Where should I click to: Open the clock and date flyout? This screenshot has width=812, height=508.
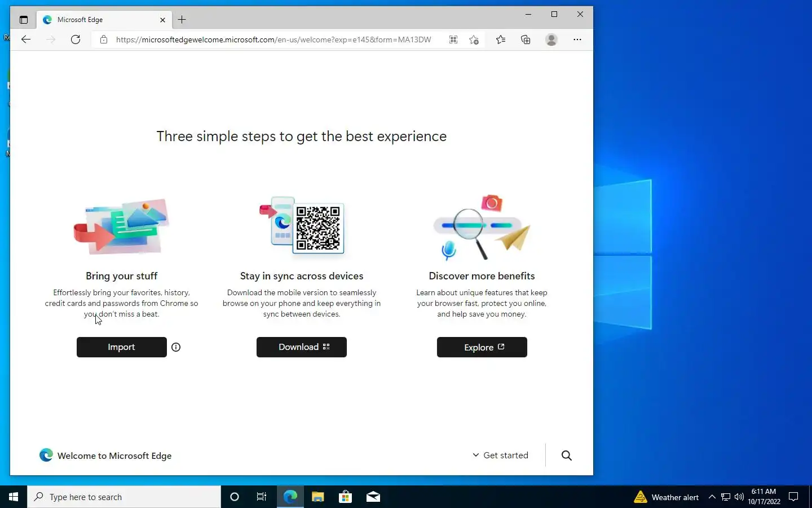[x=764, y=497]
